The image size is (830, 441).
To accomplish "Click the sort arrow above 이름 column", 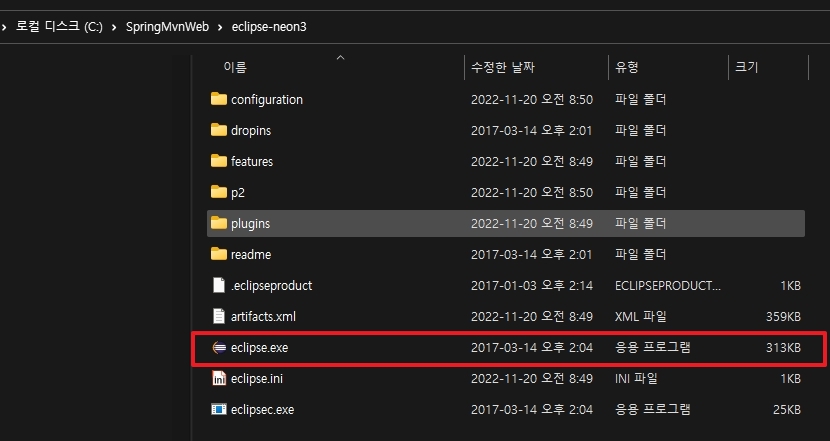I will pyautogui.click(x=340, y=57).
